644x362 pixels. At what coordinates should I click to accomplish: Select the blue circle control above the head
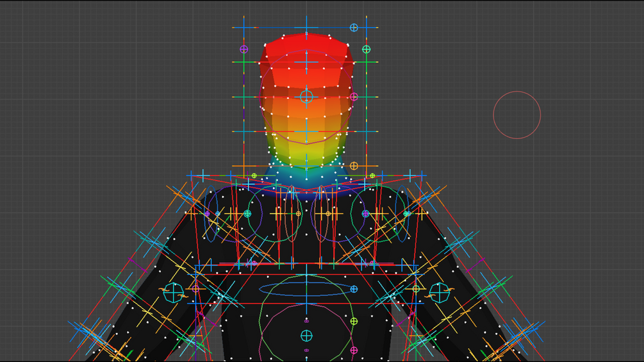354,28
